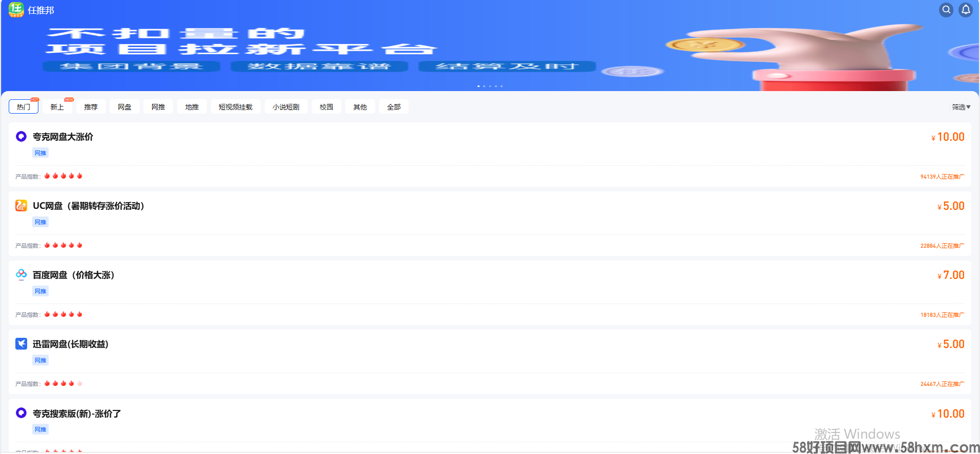This screenshot has width=980, height=454.
Task: Select the 其他 tab
Action: (360, 107)
